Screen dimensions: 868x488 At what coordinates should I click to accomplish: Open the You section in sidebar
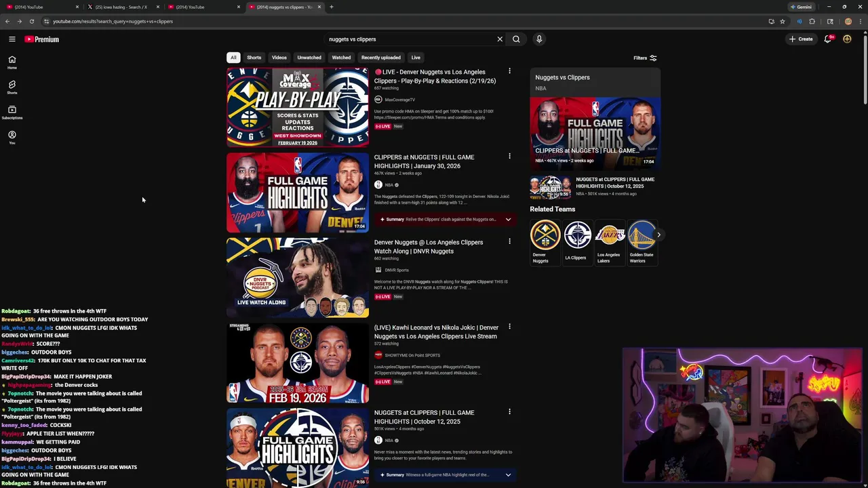12,137
